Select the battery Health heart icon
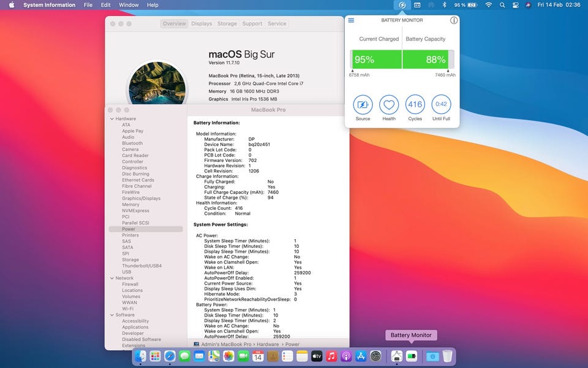The image size is (588, 368). [389, 104]
